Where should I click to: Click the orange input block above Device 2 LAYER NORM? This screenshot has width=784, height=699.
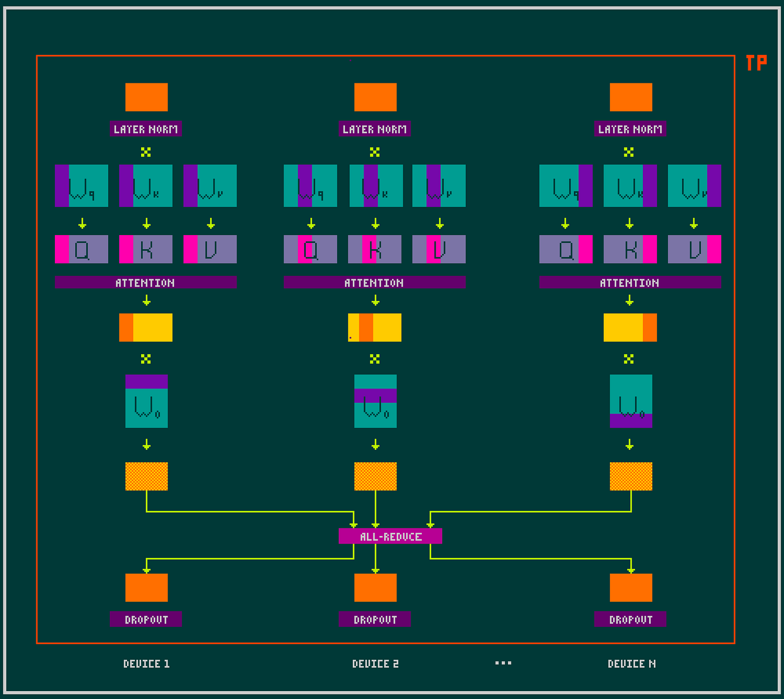(x=376, y=97)
